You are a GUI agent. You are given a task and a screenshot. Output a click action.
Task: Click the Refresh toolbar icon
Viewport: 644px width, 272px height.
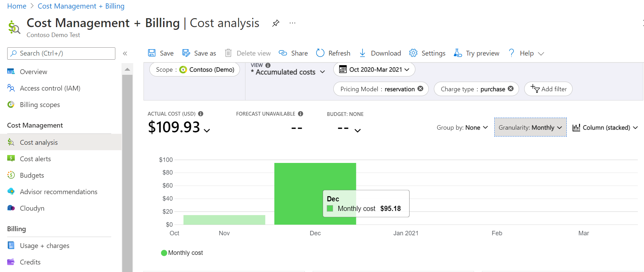(320, 53)
